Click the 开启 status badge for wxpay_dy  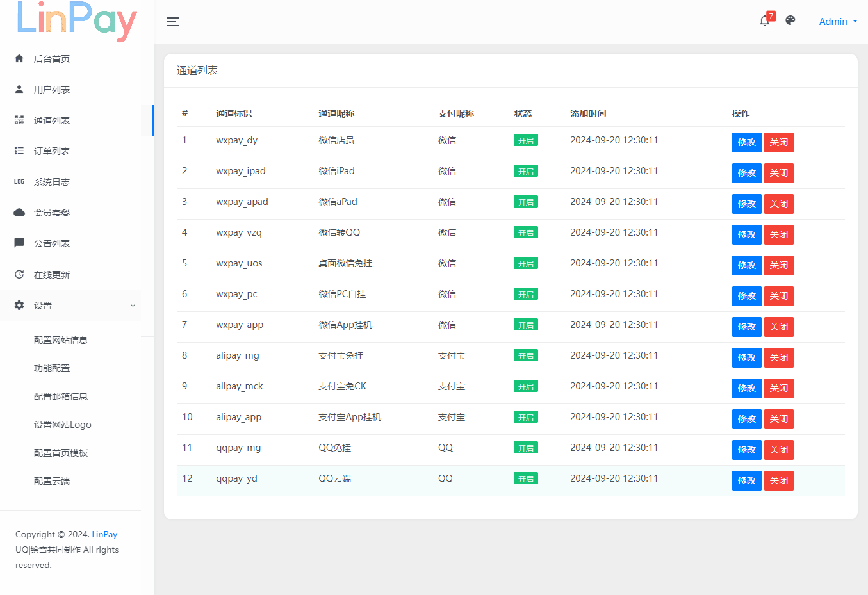(526, 140)
